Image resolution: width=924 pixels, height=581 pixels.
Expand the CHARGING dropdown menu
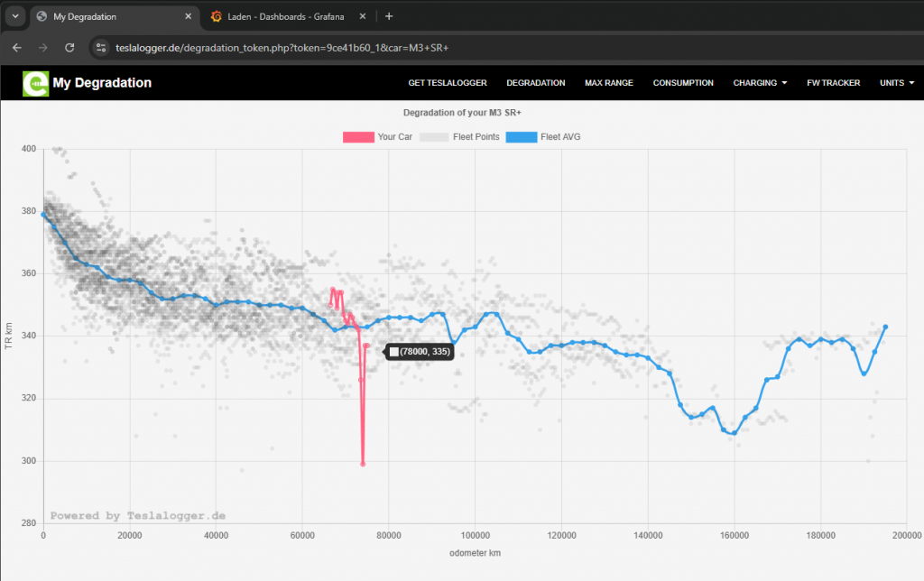(760, 83)
